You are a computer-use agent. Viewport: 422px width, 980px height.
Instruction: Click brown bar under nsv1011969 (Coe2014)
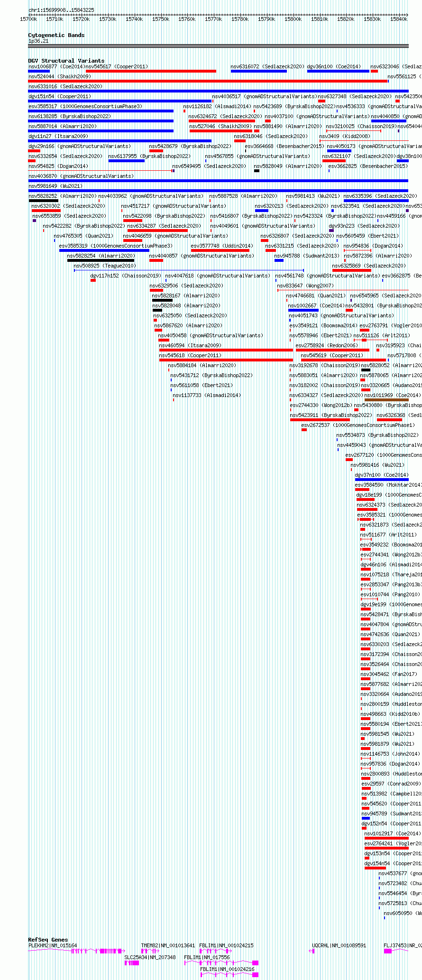(x=386, y=400)
